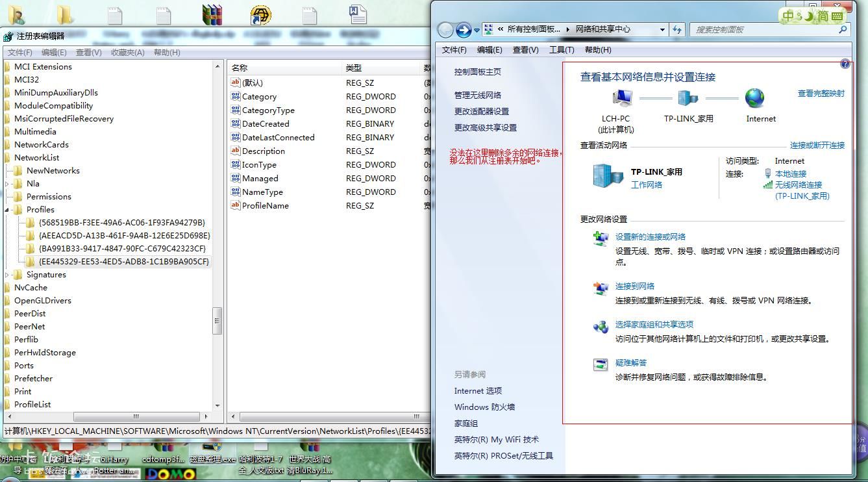Open the 英特尔(R) PROSet/无线工具 link
The image size is (868, 482).
(504, 456)
